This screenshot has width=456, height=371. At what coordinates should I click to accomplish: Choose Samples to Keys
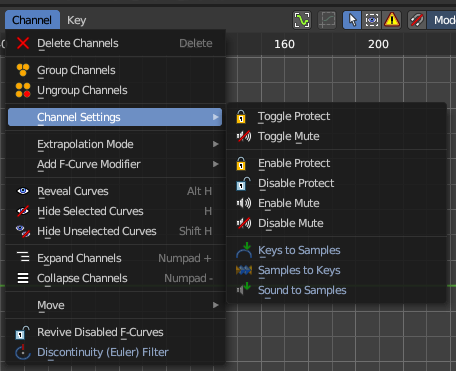tap(337, 270)
